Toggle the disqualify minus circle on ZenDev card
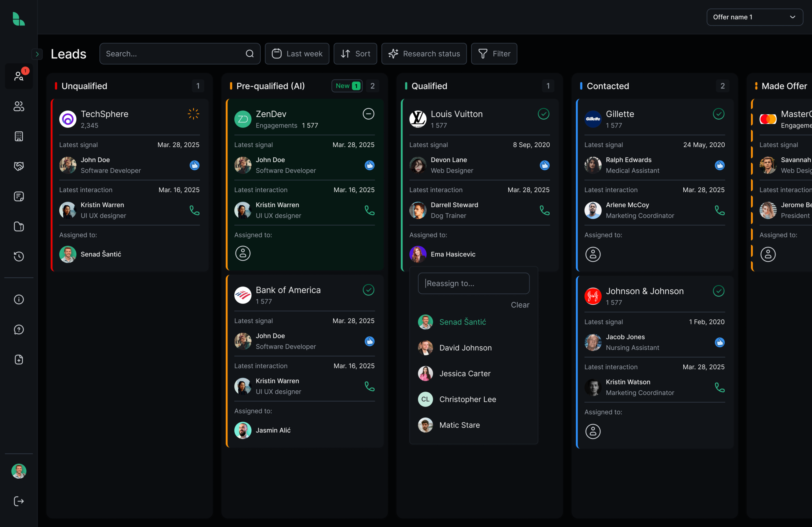The image size is (812, 527). click(369, 114)
